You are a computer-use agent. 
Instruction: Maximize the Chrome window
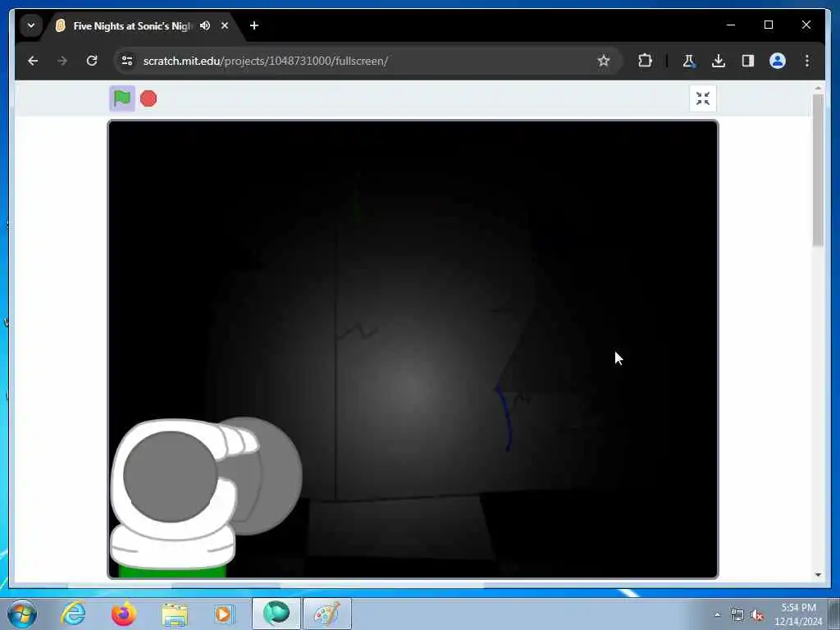[x=768, y=25]
